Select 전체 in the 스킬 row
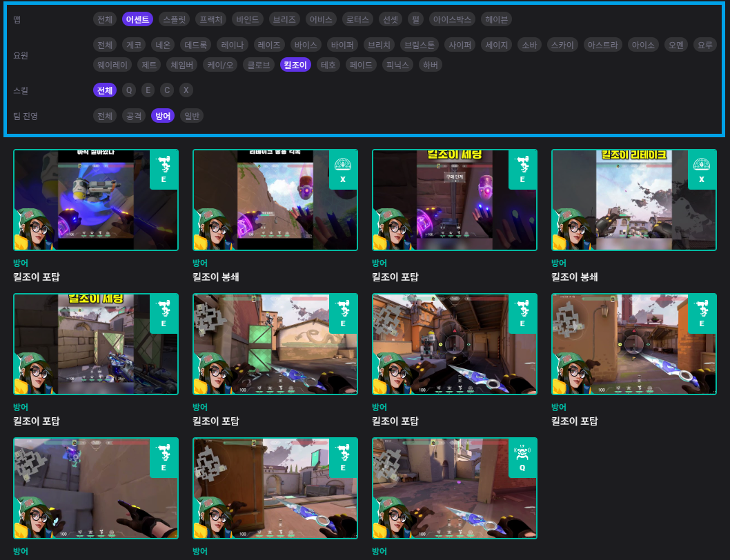The image size is (730, 560). coord(105,90)
